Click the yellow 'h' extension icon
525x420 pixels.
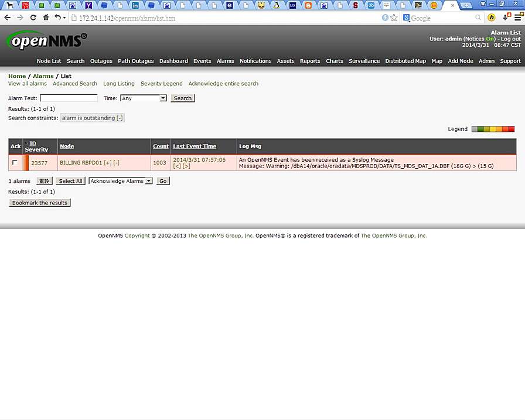[x=491, y=18]
